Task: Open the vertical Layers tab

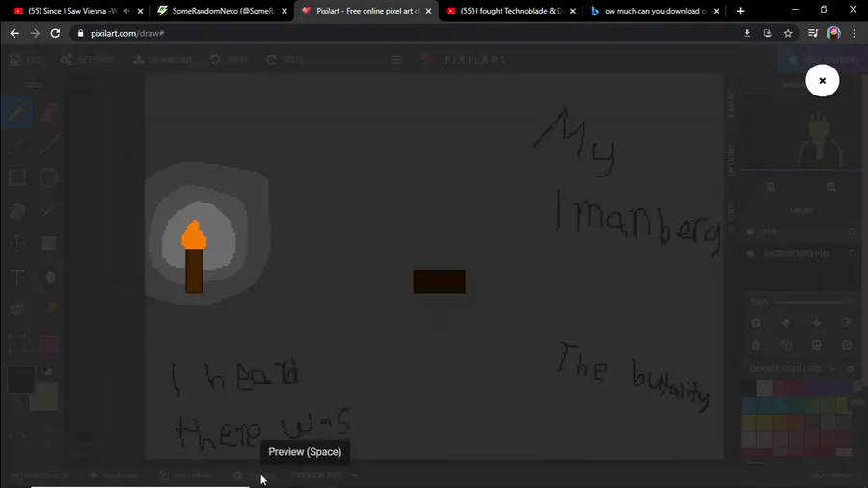Action: 731,103
